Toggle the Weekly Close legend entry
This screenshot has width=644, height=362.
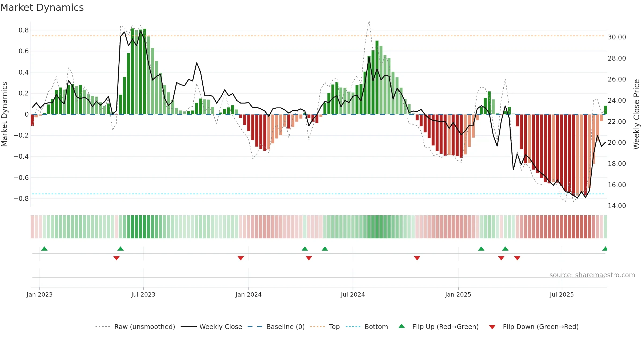(x=211, y=327)
